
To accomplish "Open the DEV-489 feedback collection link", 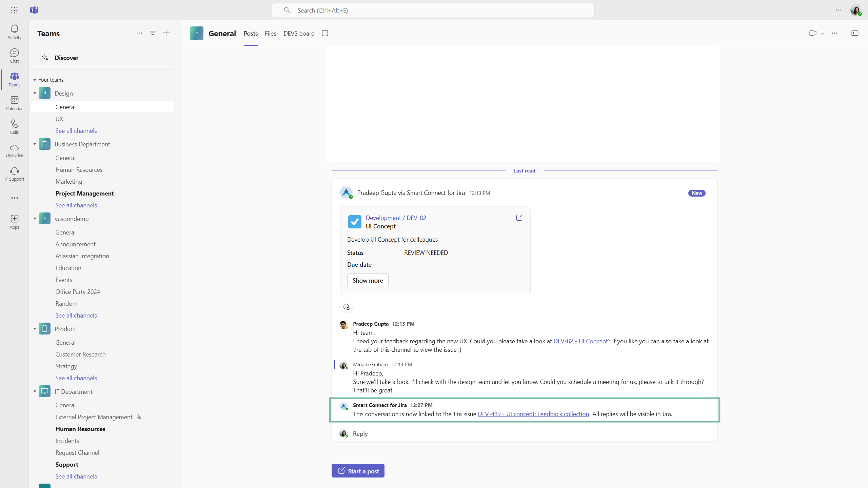I will tap(533, 414).
